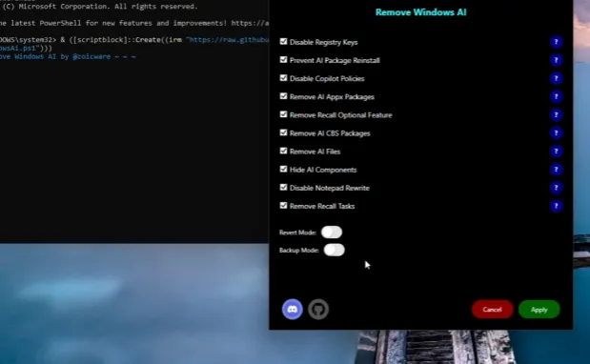Uncheck Remove AI Files checkbox
Image resolution: width=590 pixels, height=364 pixels.
coord(283,151)
